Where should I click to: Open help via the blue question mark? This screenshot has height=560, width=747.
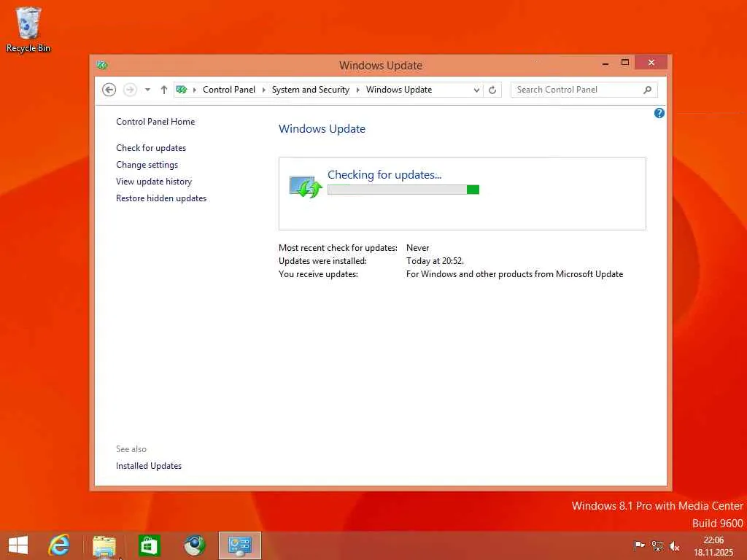tap(659, 113)
